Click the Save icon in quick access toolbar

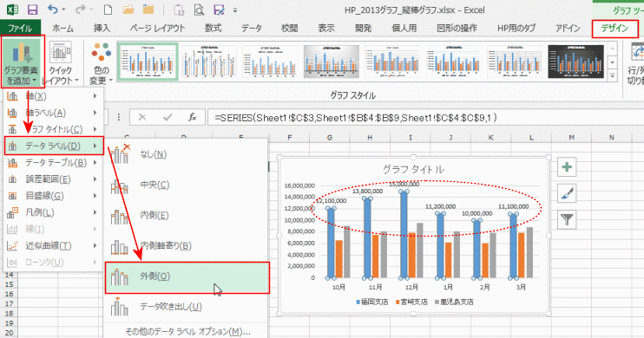pyautogui.click(x=32, y=10)
